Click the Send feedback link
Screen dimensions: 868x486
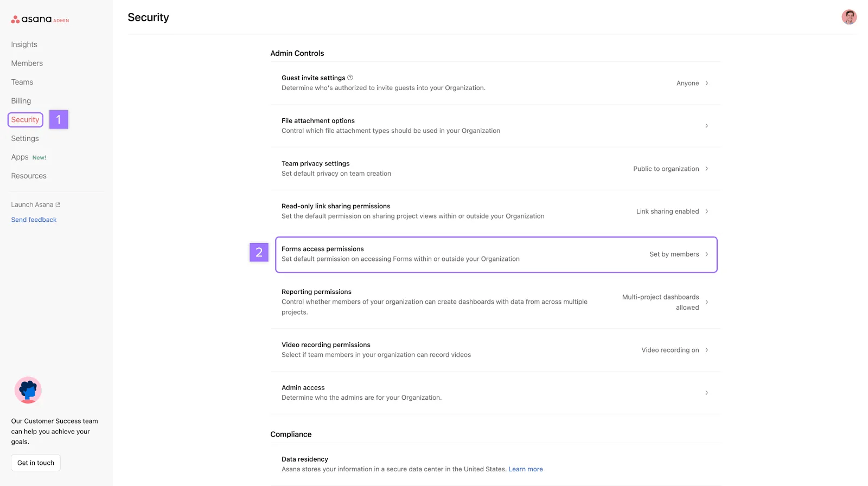click(x=34, y=220)
